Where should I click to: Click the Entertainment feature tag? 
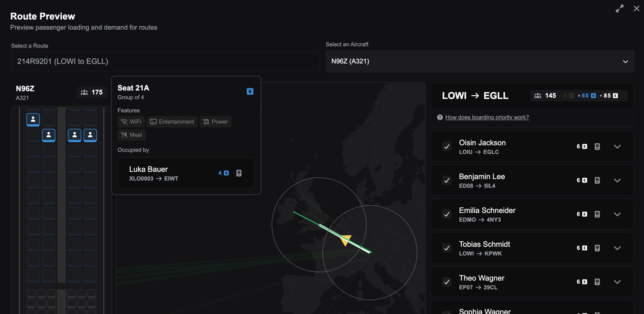172,122
